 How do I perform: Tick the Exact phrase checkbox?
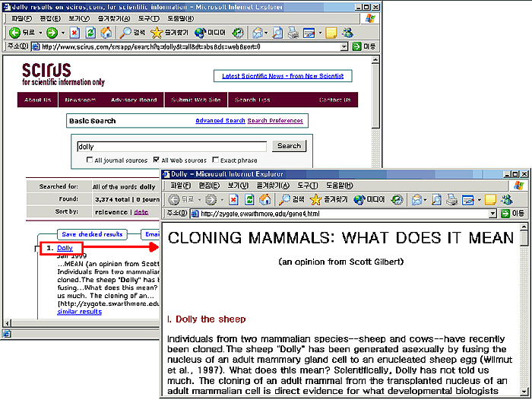(x=215, y=160)
